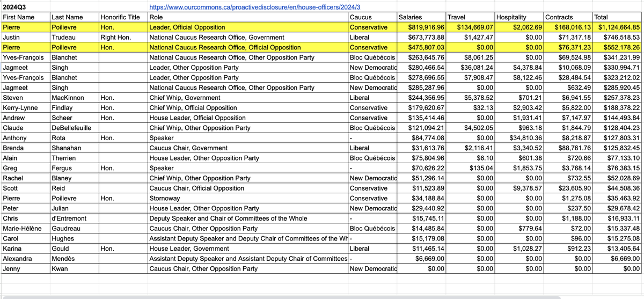
Task: Select the Chief Whip, Government role cell
Action: click(x=247, y=98)
